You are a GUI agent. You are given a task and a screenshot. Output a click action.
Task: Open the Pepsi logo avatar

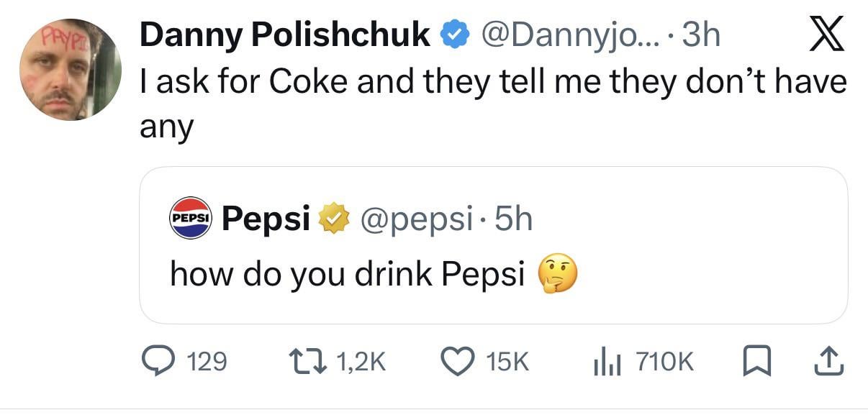click(191, 218)
